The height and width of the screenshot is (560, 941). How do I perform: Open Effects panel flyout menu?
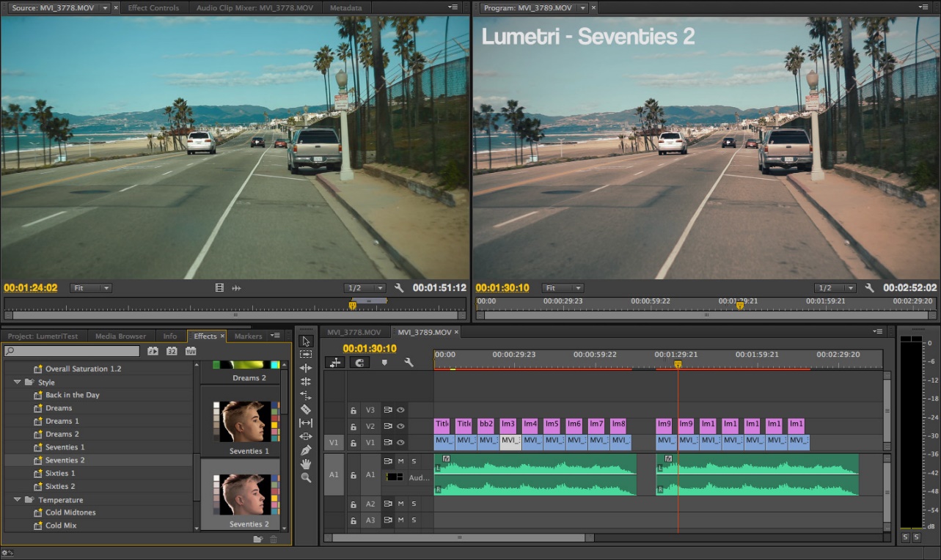[x=276, y=336]
